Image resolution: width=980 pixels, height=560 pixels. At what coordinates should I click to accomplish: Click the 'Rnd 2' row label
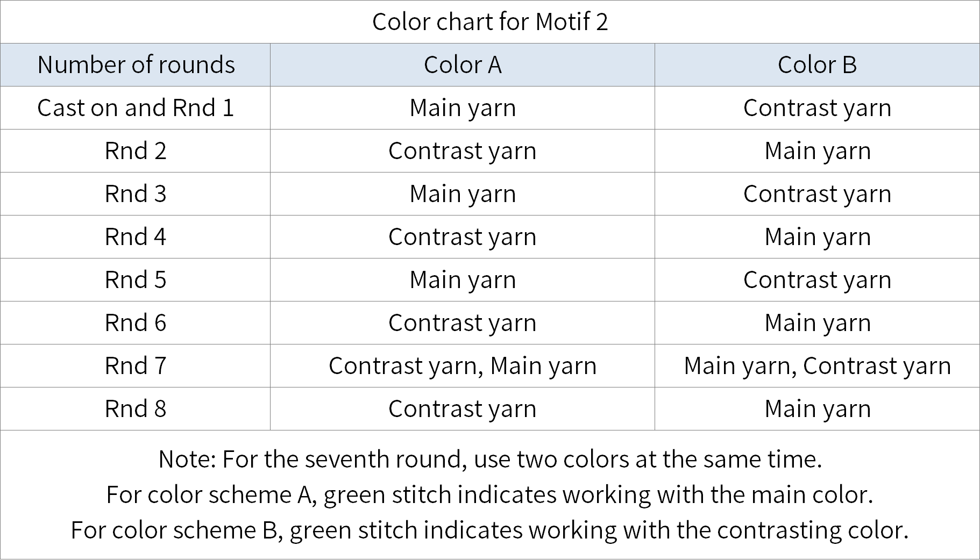pos(136,150)
